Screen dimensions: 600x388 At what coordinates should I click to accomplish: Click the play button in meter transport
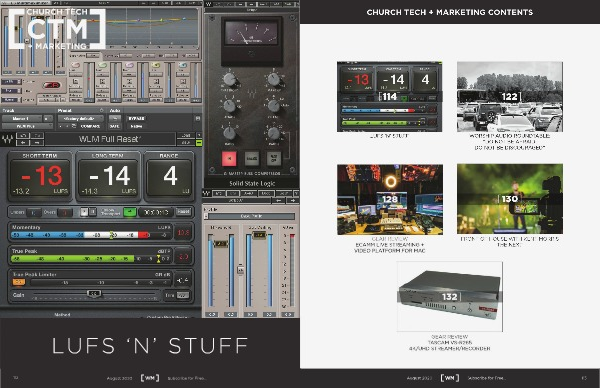pyautogui.click(x=84, y=212)
